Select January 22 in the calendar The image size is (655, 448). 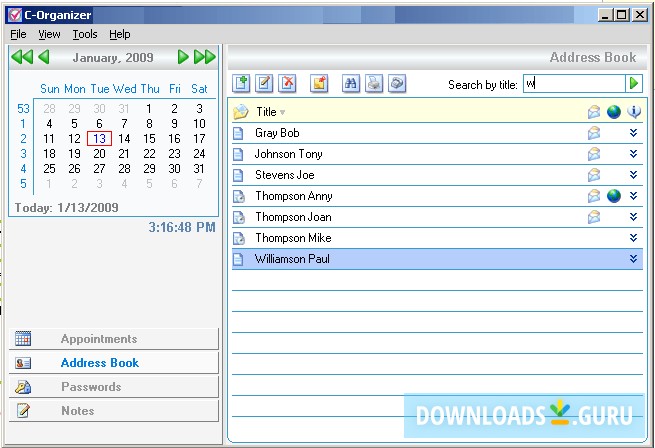[149, 154]
